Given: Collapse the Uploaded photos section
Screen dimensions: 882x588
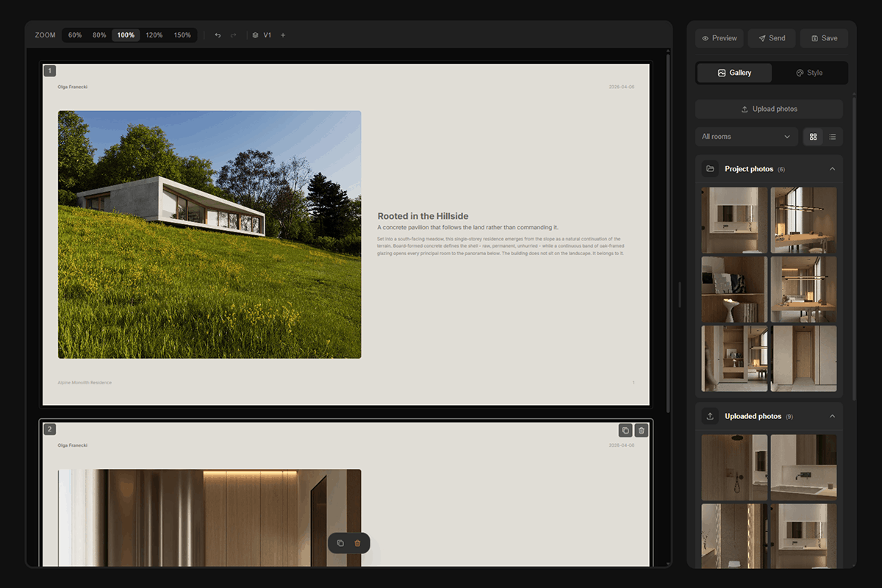Looking at the screenshot, I should click(x=832, y=416).
